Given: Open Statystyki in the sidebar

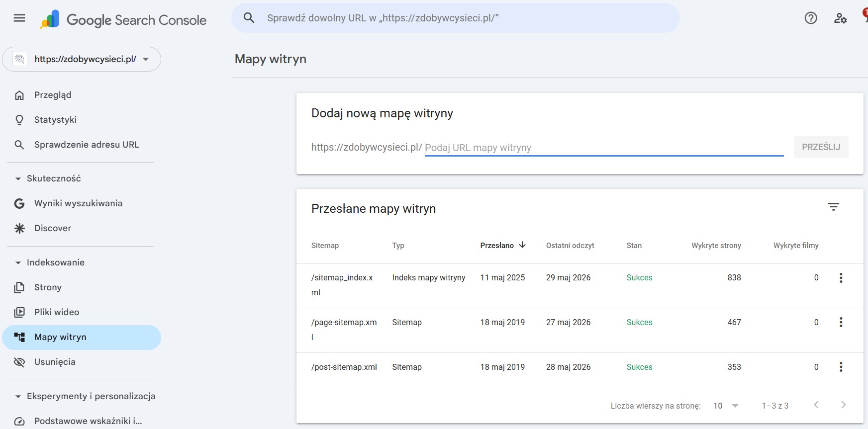Looking at the screenshot, I should [x=82, y=120].
